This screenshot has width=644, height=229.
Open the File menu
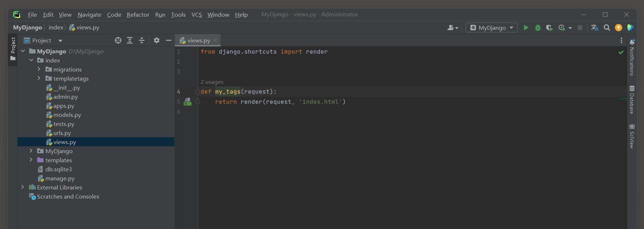(x=32, y=15)
